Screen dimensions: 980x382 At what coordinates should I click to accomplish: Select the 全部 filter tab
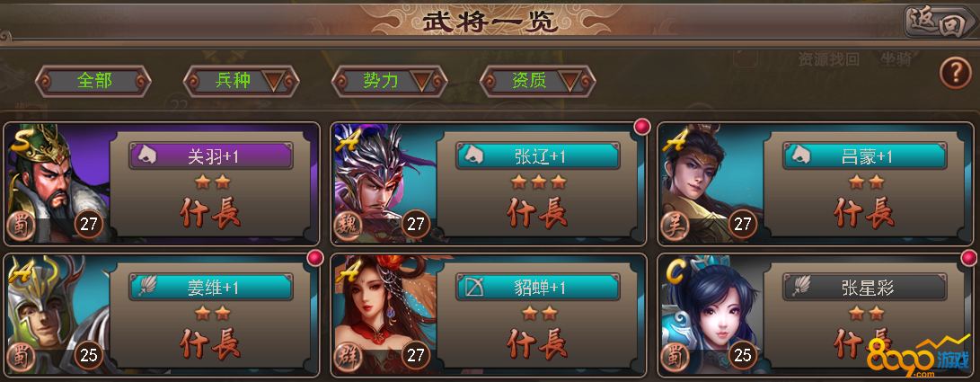[x=93, y=81]
